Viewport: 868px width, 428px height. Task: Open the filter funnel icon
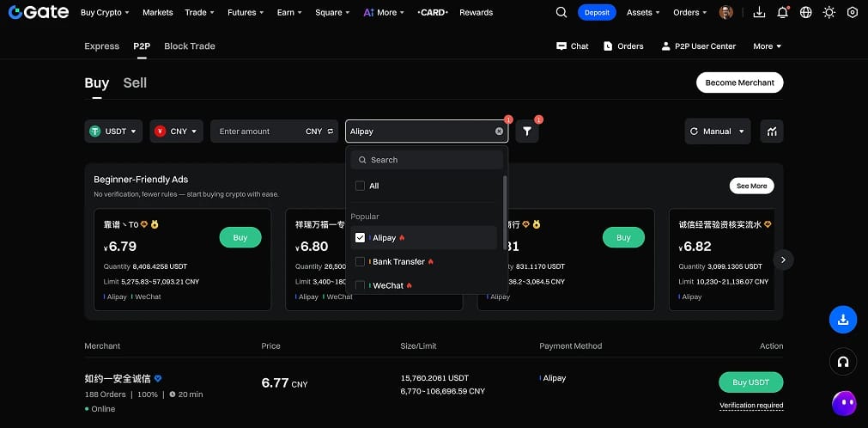[527, 131]
